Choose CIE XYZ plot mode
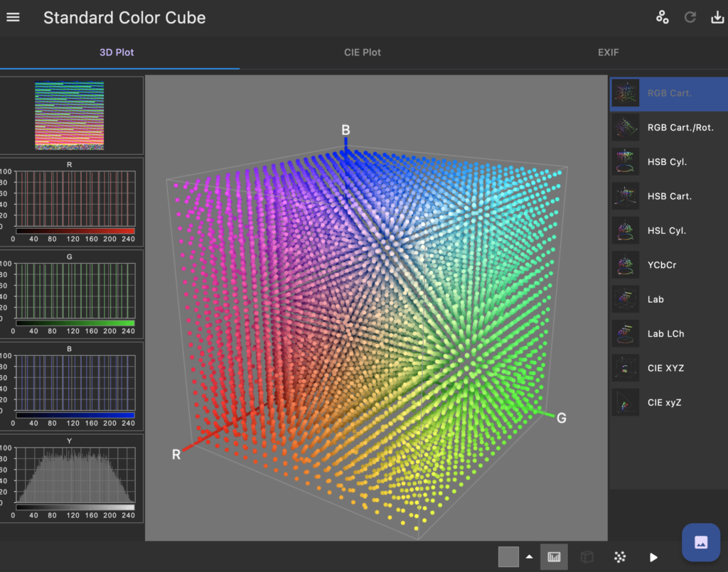Viewport: 728px width, 572px height. pos(667,368)
